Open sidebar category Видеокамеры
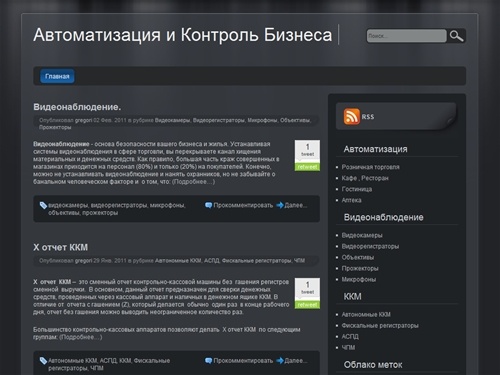Screen dimensions: 500x375 [x=362, y=235]
